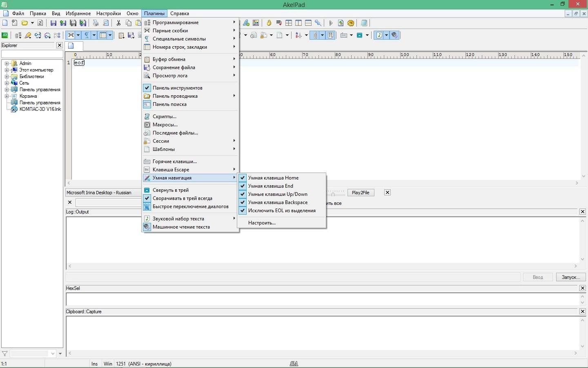Image resolution: width=588 pixels, height=368 pixels.
Task: Split window into four panes icon
Action: click(289, 23)
